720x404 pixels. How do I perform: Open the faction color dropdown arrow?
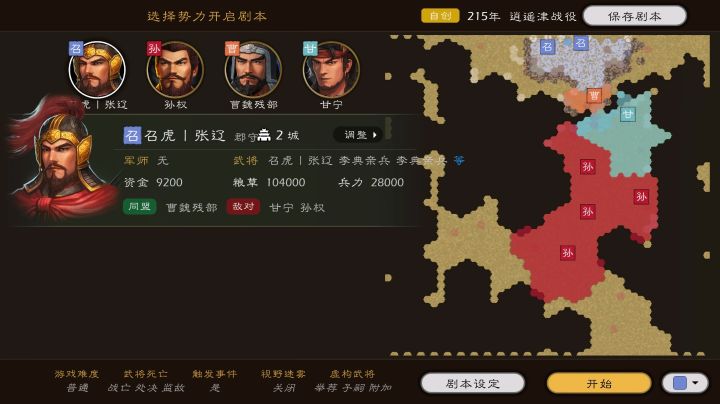coord(695,383)
